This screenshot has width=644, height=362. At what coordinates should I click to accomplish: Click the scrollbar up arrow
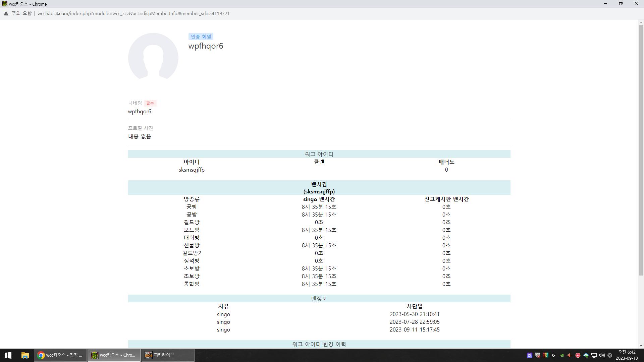(x=641, y=22)
